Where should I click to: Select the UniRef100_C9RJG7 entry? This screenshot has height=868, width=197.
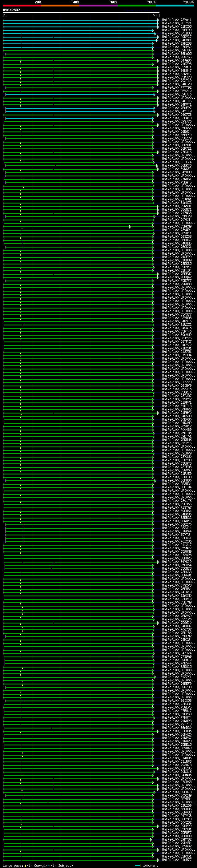(x=177, y=50)
